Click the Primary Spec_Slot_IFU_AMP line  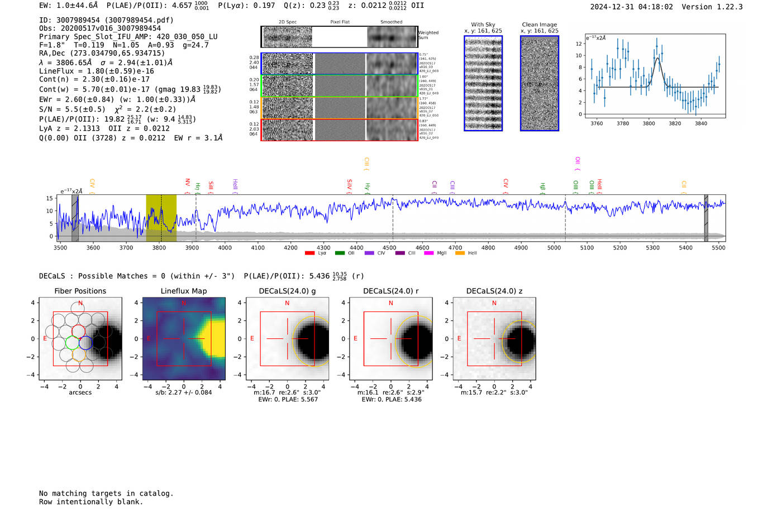[x=128, y=37]
